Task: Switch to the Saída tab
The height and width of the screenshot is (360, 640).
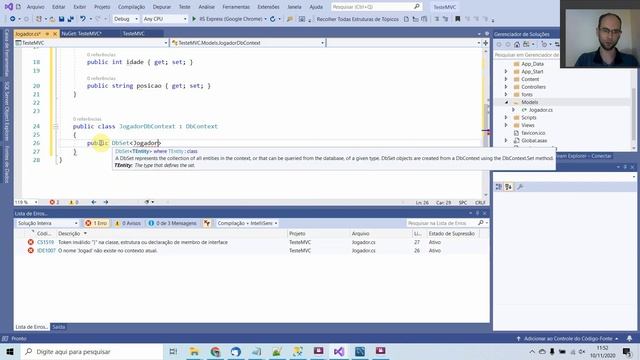Action: [x=58, y=327]
